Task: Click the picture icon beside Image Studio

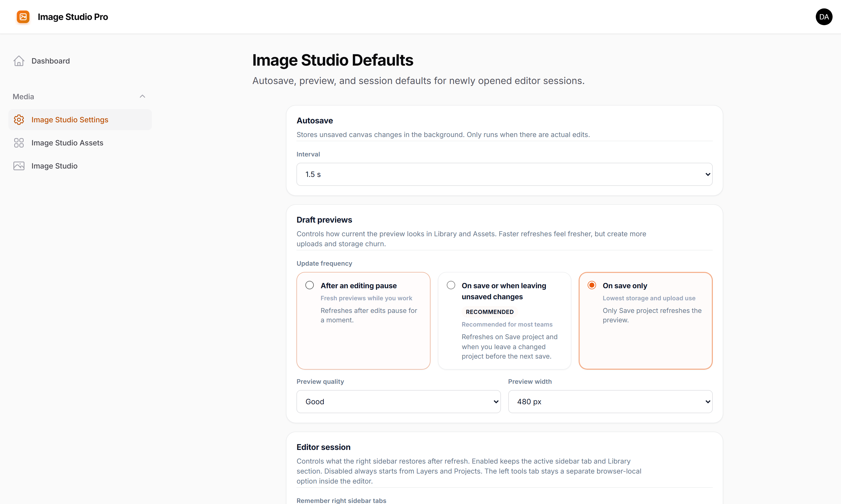Action: (19, 166)
